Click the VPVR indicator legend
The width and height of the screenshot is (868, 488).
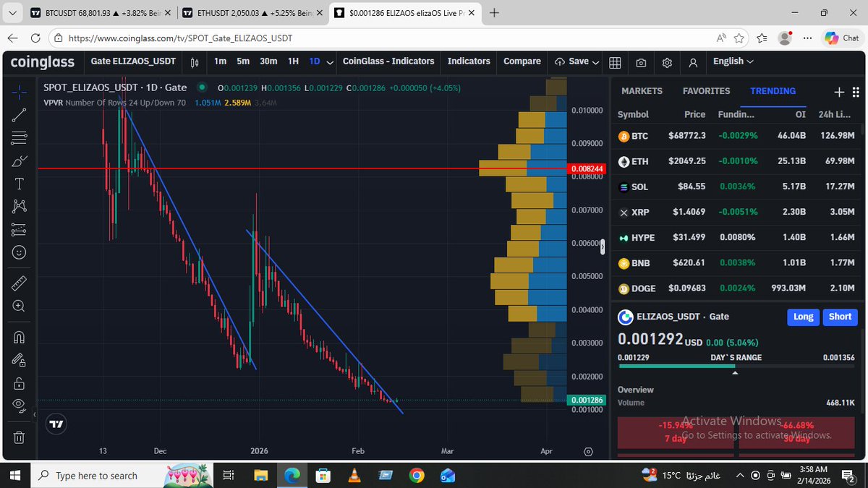(114, 103)
